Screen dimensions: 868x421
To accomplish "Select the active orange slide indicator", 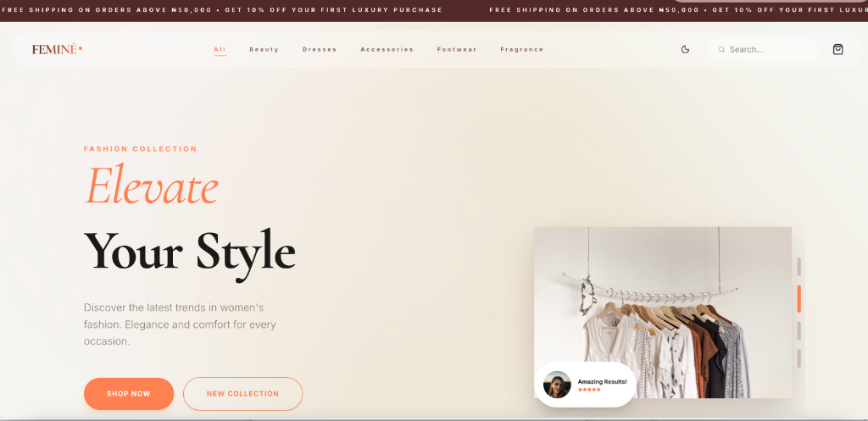I will tap(799, 299).
